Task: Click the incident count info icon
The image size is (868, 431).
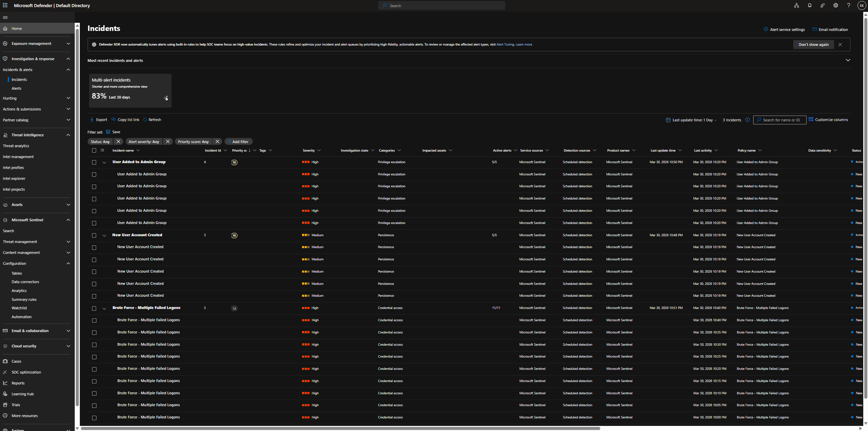Action: 747,120
